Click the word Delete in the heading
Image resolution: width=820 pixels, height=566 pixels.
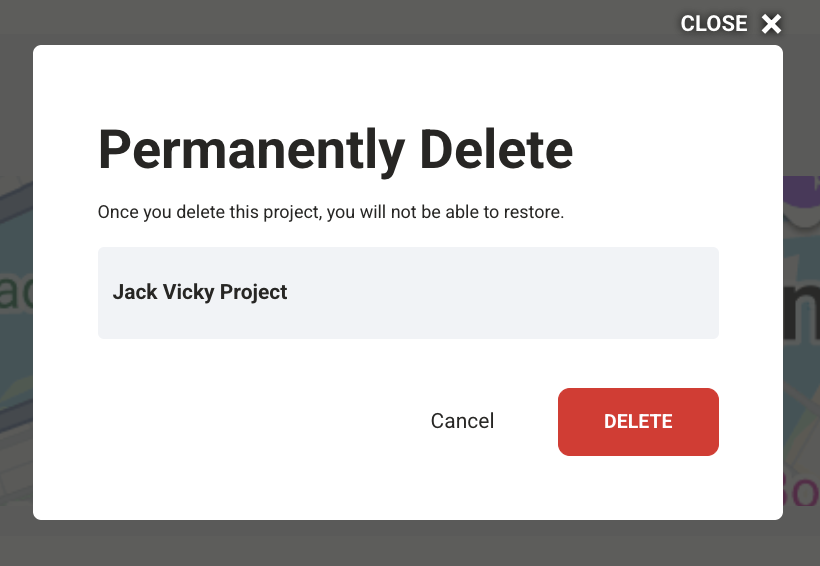[496, 150]
